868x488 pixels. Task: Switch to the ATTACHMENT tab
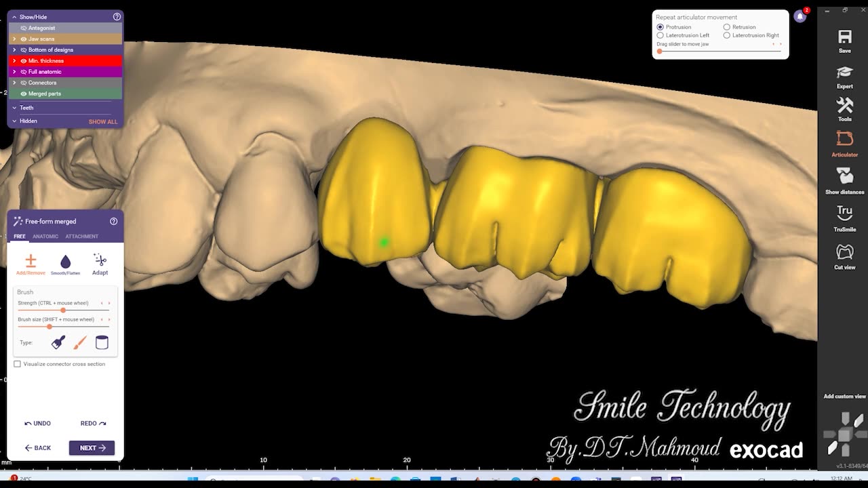tap(81, 237)
